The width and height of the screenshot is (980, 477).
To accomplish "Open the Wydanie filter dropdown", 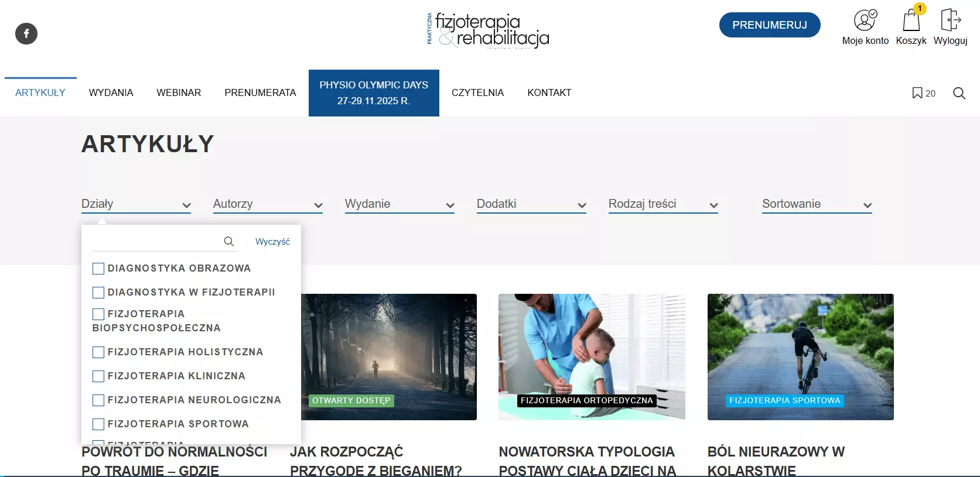I will pyautogui.click(x=399, y=204).
